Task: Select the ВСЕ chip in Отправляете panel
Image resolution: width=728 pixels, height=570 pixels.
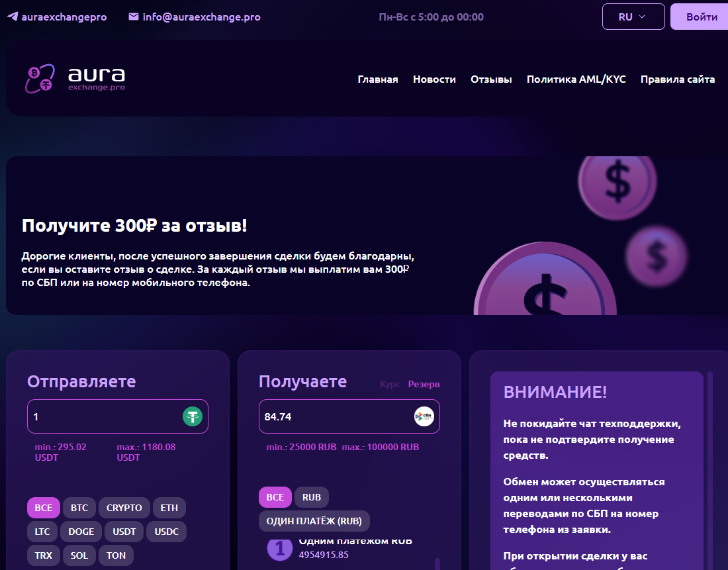Action: tap(43, 508)
